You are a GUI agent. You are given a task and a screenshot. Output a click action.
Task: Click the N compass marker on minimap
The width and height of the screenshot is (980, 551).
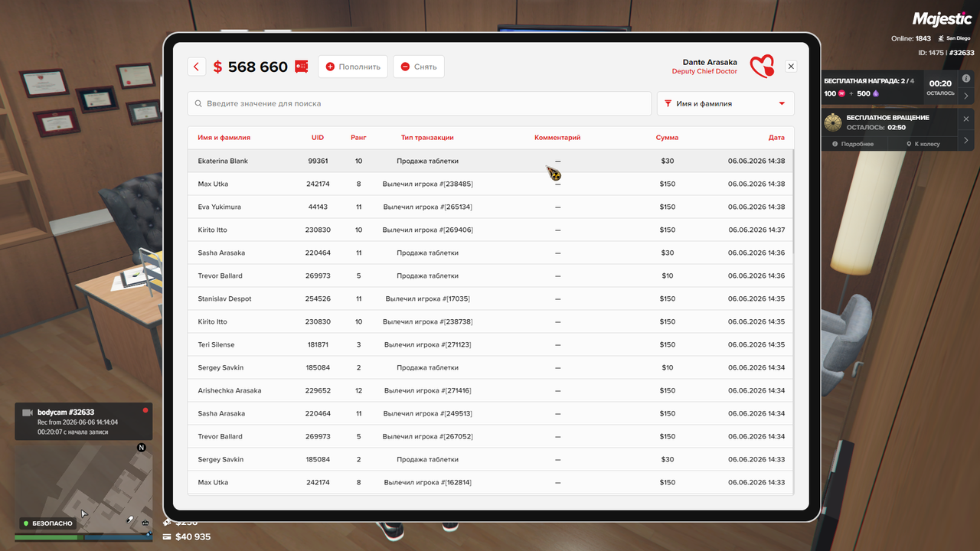(141, 447)
